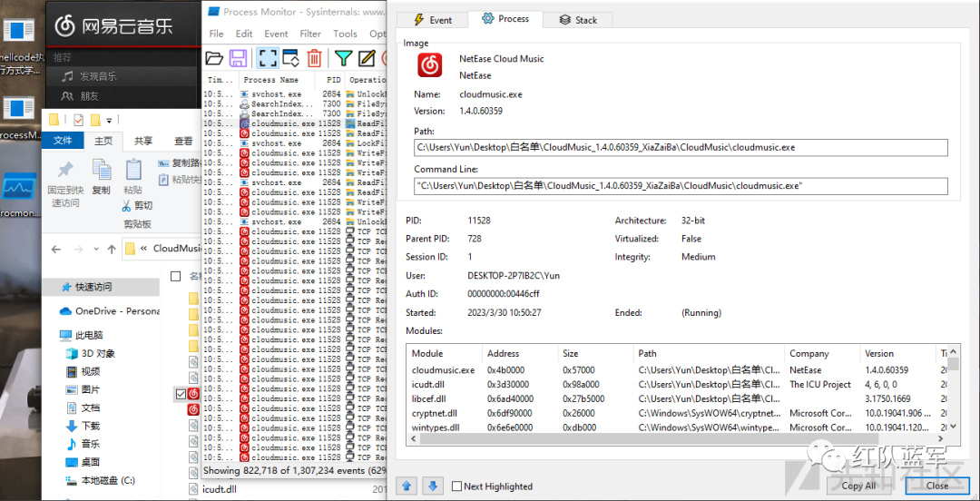The image size is (980, 501).
Task: Go back using the Explorer back arrow
Action: point(55,249)
